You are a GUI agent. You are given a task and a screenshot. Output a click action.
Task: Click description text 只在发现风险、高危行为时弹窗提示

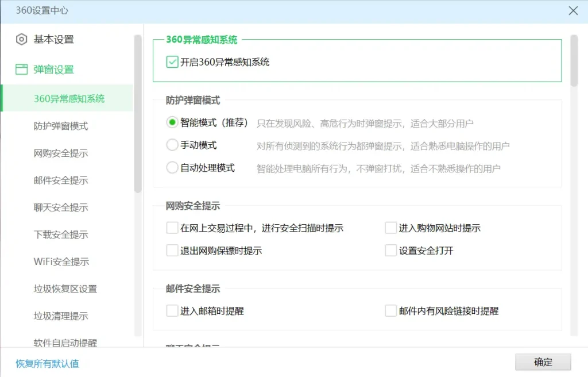(329, 123)
